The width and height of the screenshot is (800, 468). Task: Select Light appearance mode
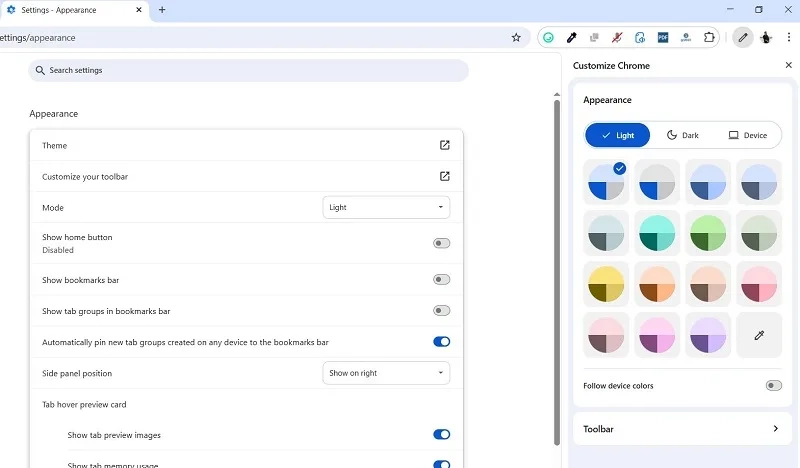(617, 135)
